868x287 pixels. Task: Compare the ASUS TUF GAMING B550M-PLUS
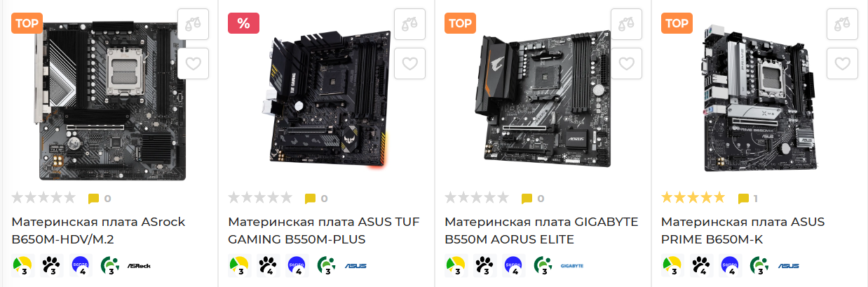point(410,24)
